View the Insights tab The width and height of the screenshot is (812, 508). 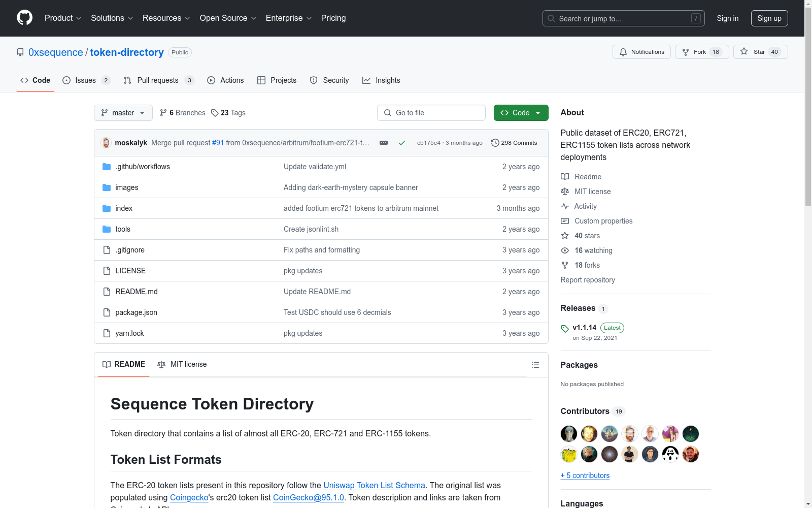[381, 80]
